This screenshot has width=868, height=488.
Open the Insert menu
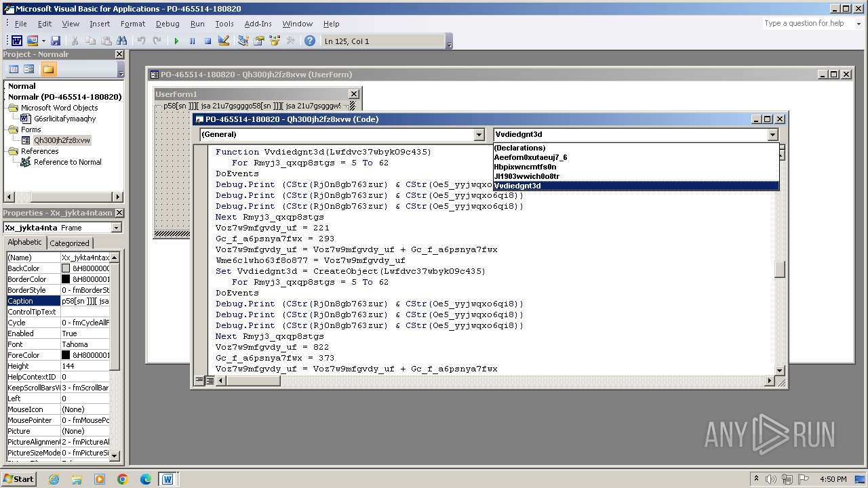[100, 24]
